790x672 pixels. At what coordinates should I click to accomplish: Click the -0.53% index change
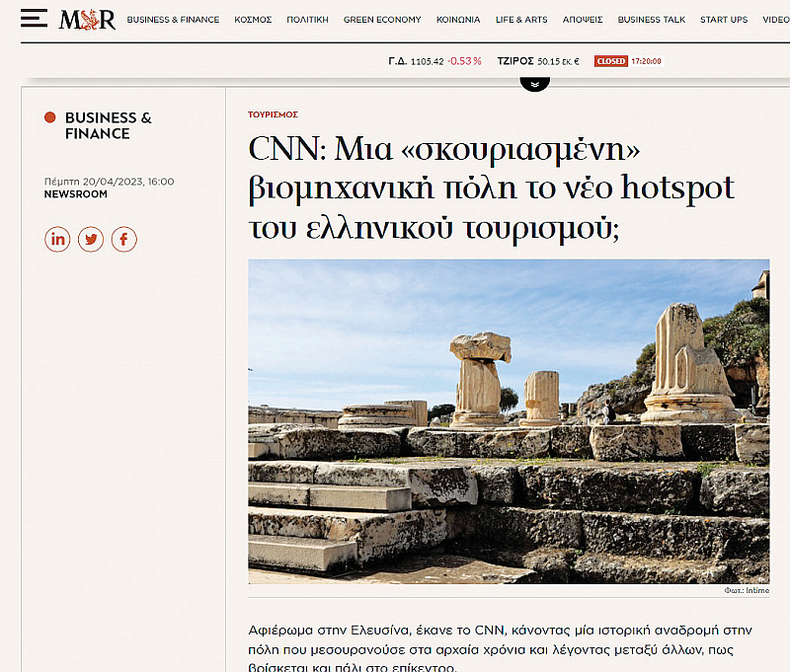[464, 61]
